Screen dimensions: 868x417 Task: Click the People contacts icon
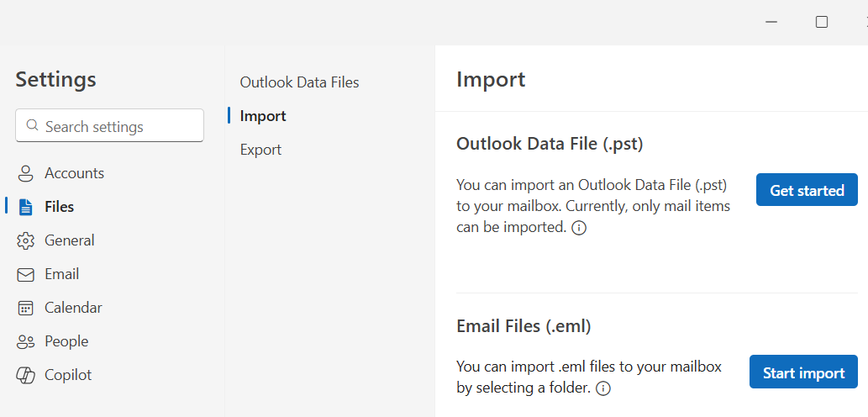[25, 341]
